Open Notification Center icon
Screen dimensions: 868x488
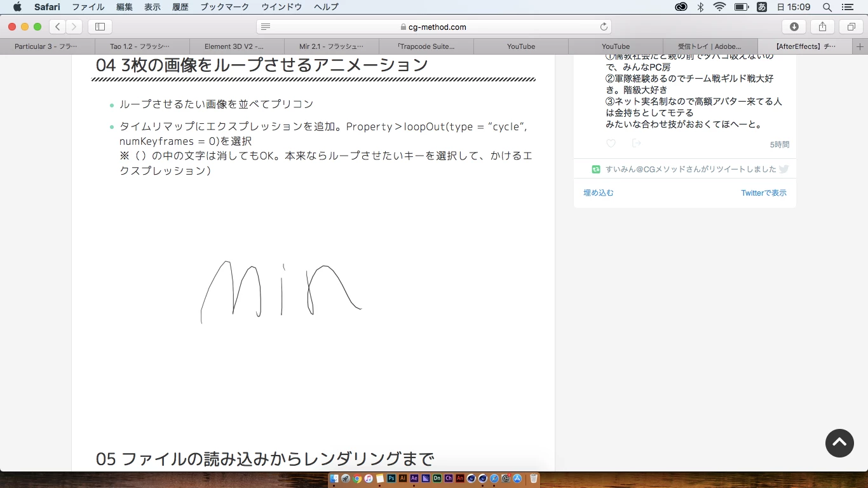(x=847, y=7)
